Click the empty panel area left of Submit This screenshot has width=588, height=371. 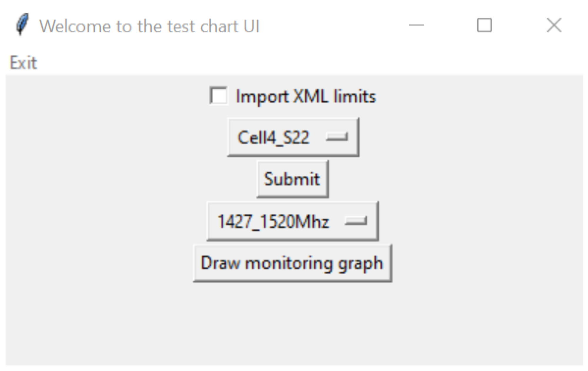coord(132,179)
